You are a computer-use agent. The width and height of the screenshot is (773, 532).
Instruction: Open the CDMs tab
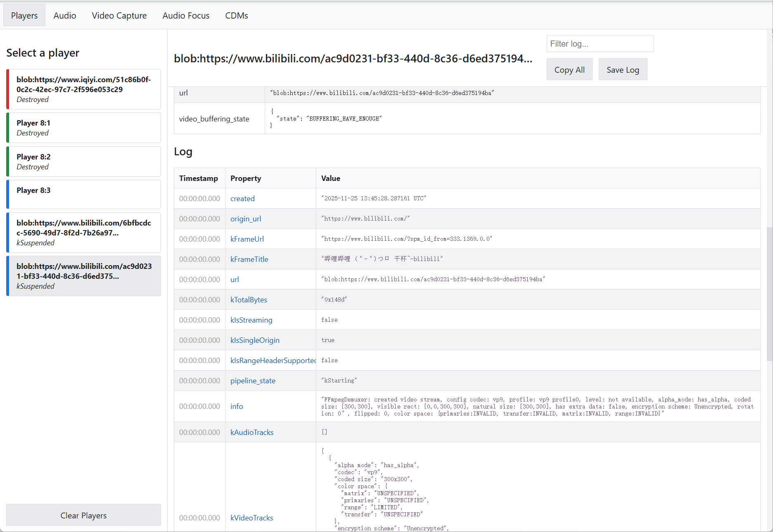pos(236,16)
